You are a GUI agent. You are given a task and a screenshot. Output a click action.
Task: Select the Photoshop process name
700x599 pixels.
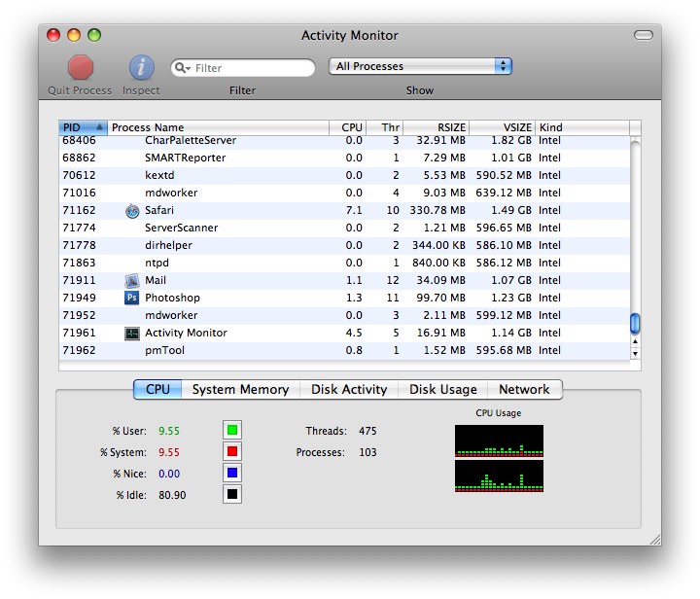[172, 299]
